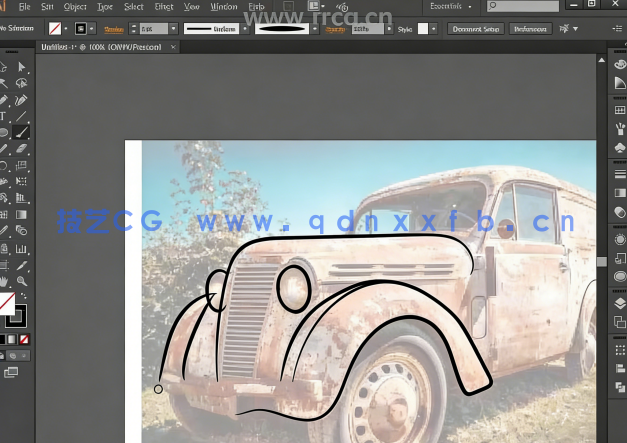
Task: Open the stroke color dropdown in control bar
Action: (x=92, y=29)
